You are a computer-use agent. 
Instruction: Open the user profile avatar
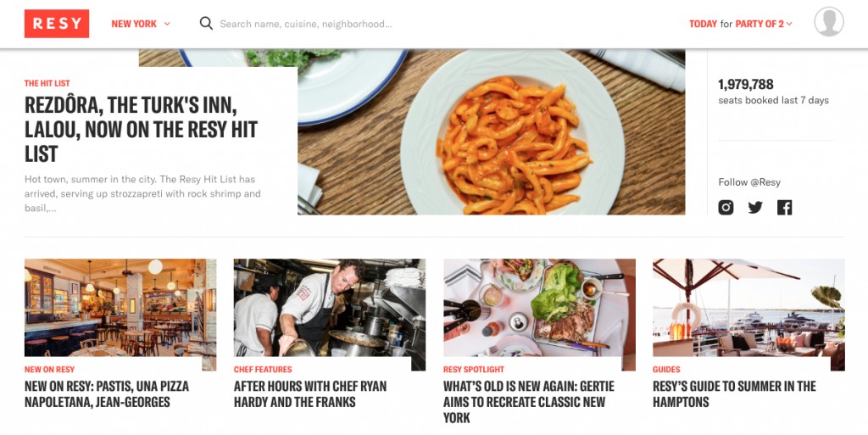pyautogui.click(x=829, y=22)
